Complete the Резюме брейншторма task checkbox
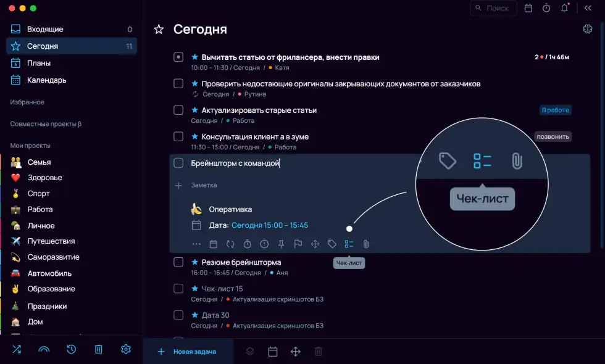This screenshot has width=605, height=364. [178, 262]
